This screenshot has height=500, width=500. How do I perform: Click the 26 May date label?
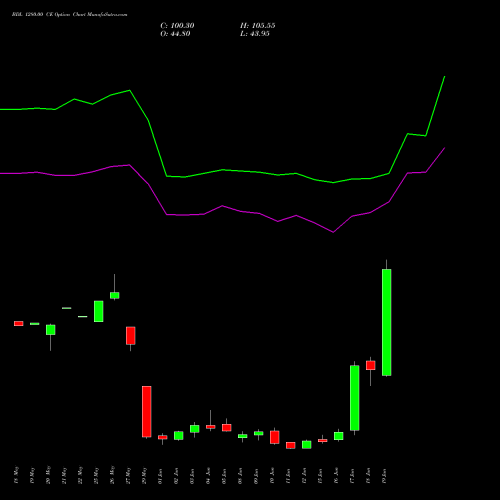click(112, 475)
